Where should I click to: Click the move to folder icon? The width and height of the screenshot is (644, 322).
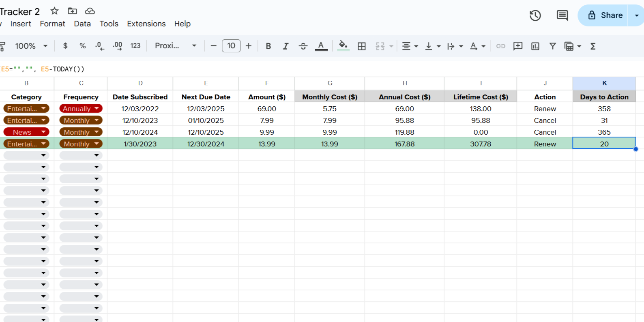(x=72, y=11)
